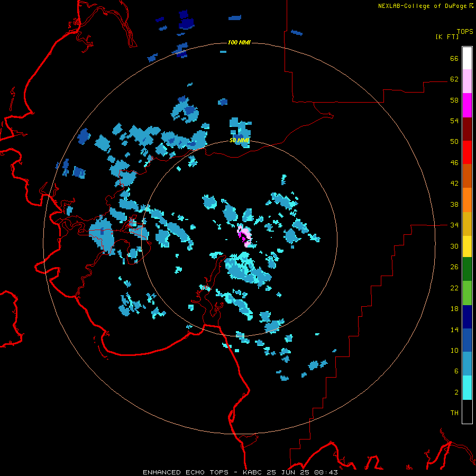Click the cyan band near 2
This screenshot has width=476, height=476.
467,388
